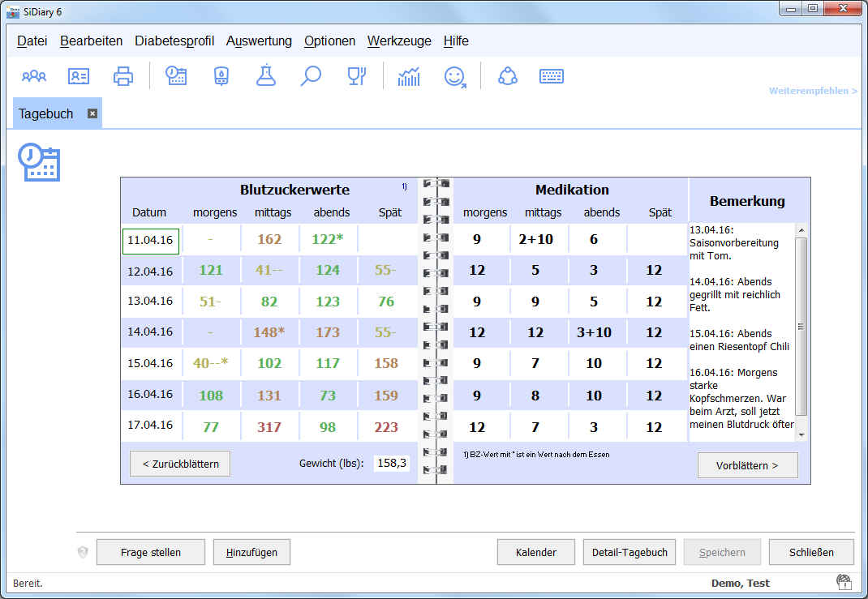The height and width of the screenshot is (599, 868).
Task: Click the printer icon
Action: click(123, 76)
